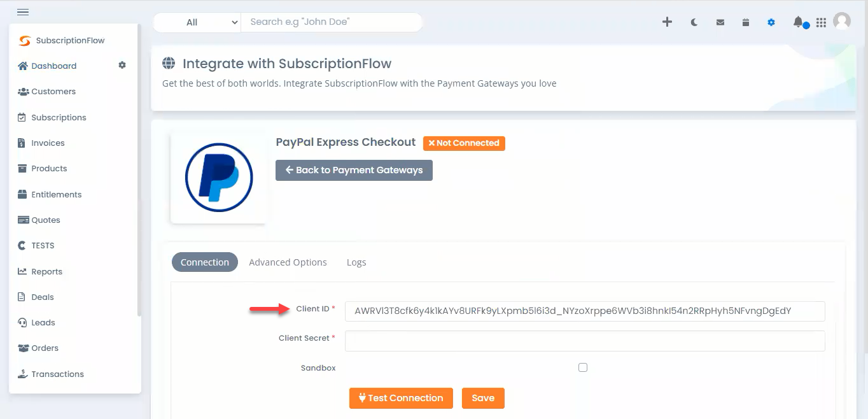The width and height of the screenshot is (868, 419).
Task: Click the Entitlements icon
Action: point(23,195)
